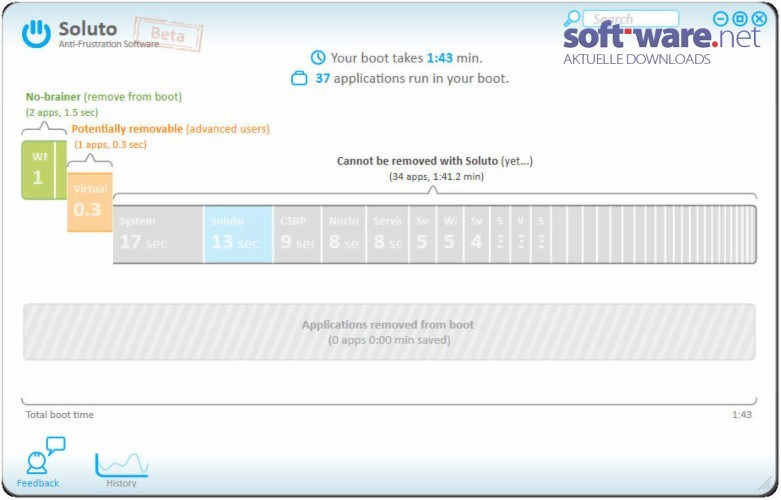Click the History label
781x500 pixels.
(x=121, y=483)
